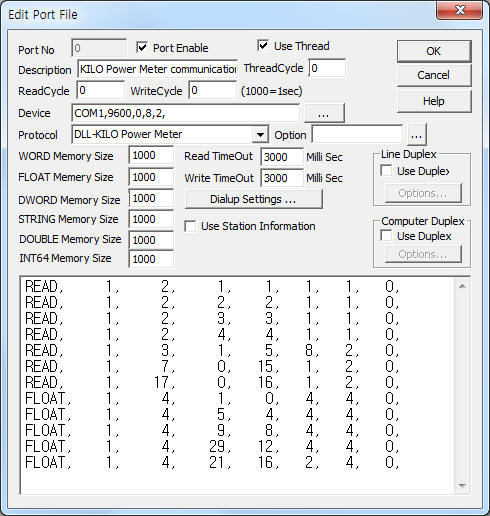Click the INT64 Memory Size field
This screenshot has height=516, width=490.
[151, 259]
